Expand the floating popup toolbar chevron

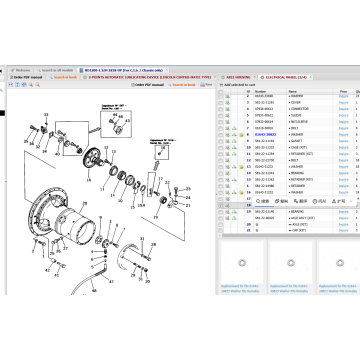351,201
